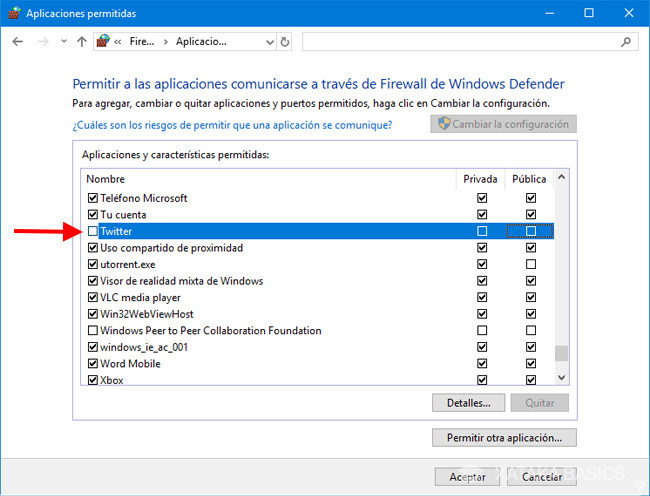Open the risks of allowing an app link
650x496 pixels.
[x=232, y=125]
